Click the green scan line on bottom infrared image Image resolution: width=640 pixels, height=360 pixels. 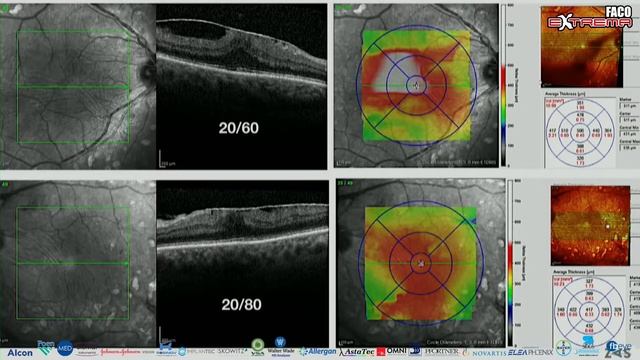(x=73, y=264)
